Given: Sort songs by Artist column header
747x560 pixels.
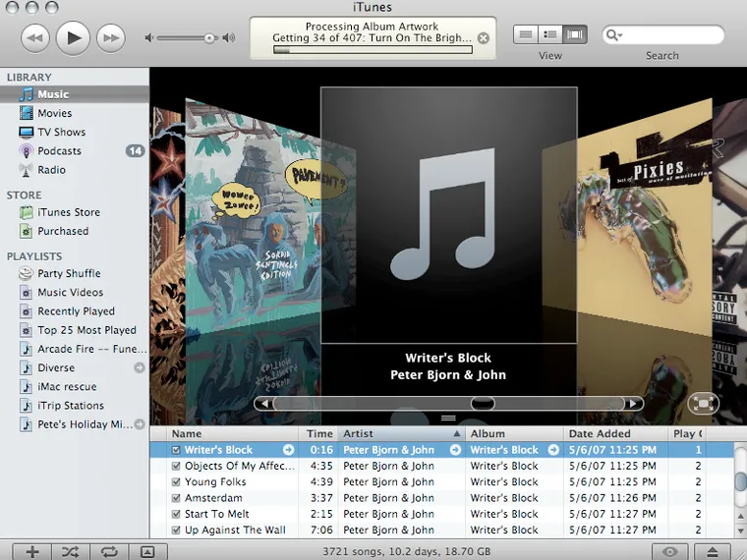Looking at the screenshot, I should [398, 433].
